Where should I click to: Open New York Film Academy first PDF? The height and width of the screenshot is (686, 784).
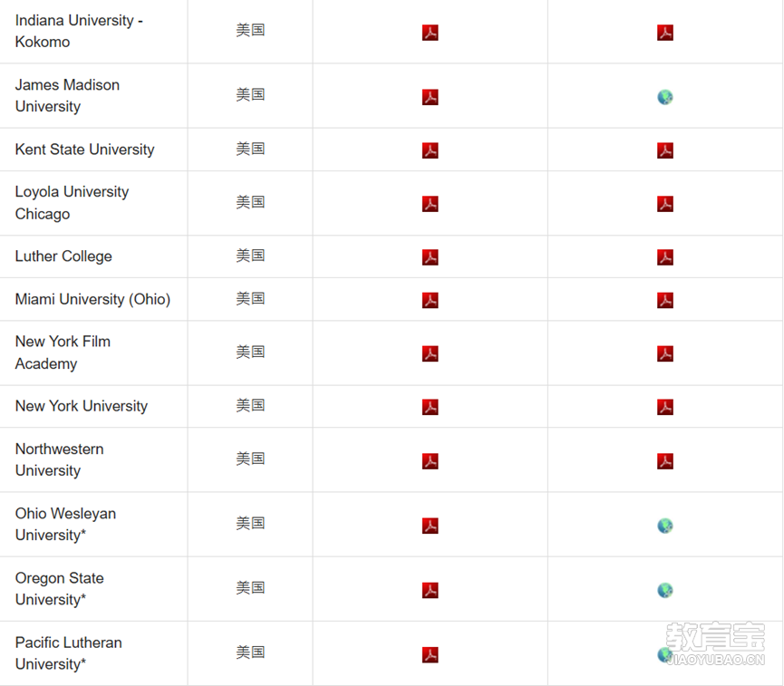431,353
